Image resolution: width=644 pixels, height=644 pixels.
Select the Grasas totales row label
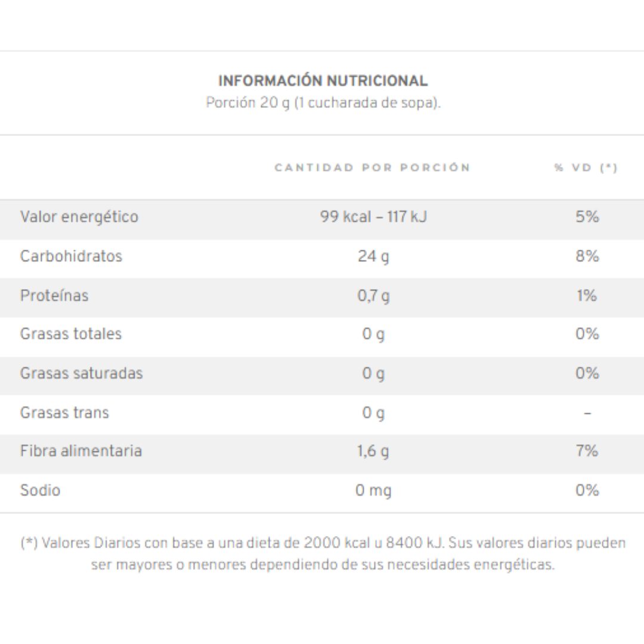71,334
